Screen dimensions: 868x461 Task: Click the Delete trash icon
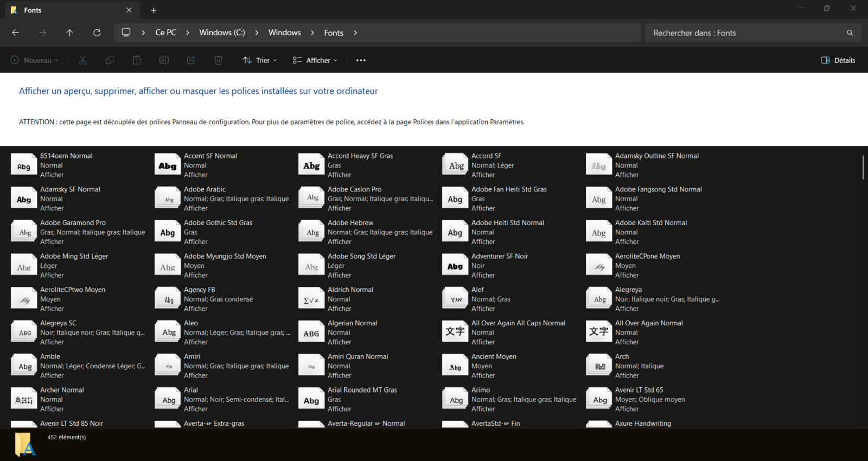coord(218,60)
